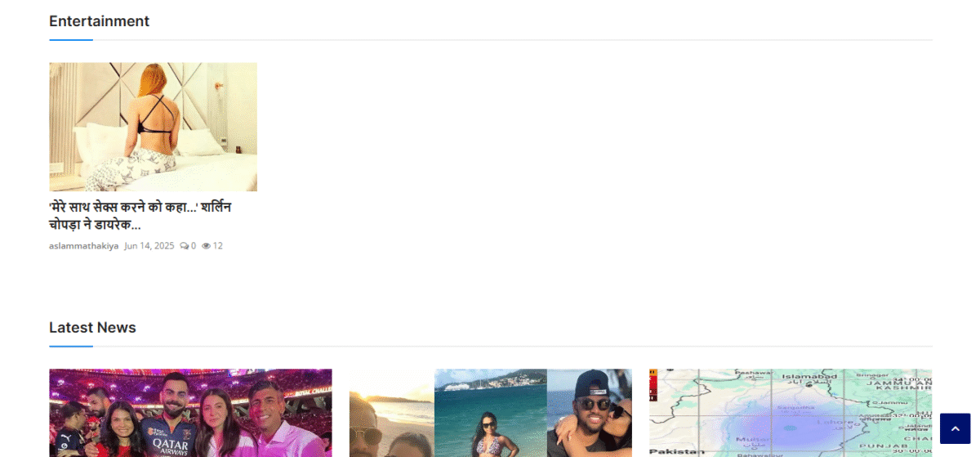Open the Entertainment article thumbnail image
Image resolution: width=980 pixels, height=457 pixels.
153,127
